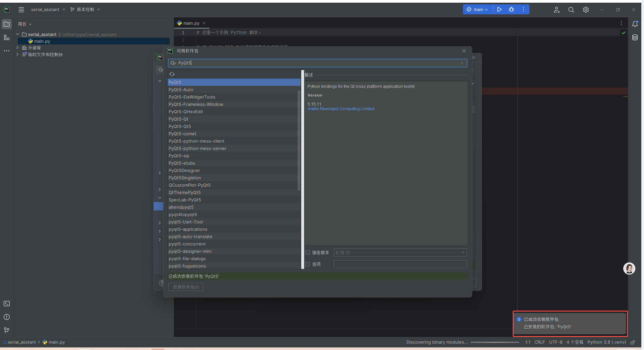Screen dimensions: 644x350
Task: Open IDE settings gear
Action: (586, 10)
